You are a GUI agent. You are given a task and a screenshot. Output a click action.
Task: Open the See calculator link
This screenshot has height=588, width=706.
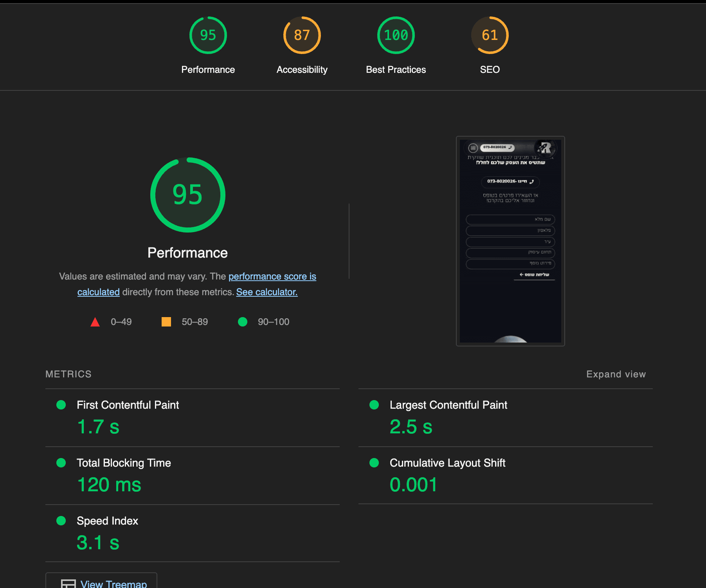coord(267,292)
